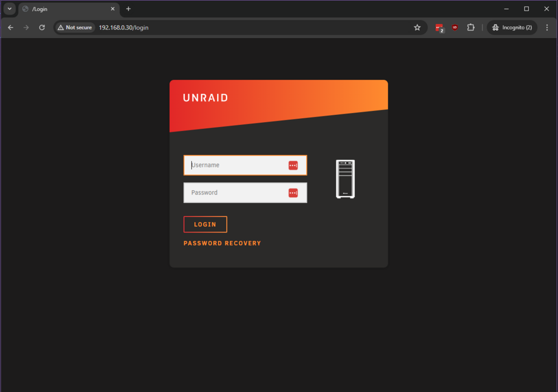558x392 pixels.
Task: Click the server tower icon
Action: pos(345,179)
